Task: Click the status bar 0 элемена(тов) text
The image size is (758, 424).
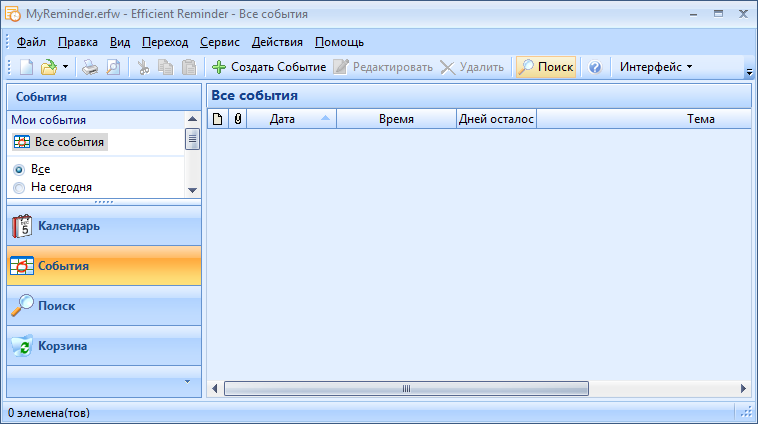Action: click(x=49, y=413)
